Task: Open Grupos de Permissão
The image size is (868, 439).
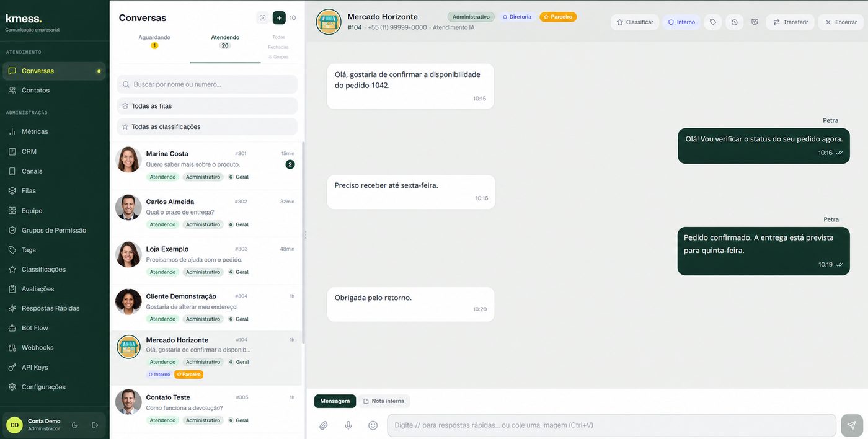Action: (53, 230)
